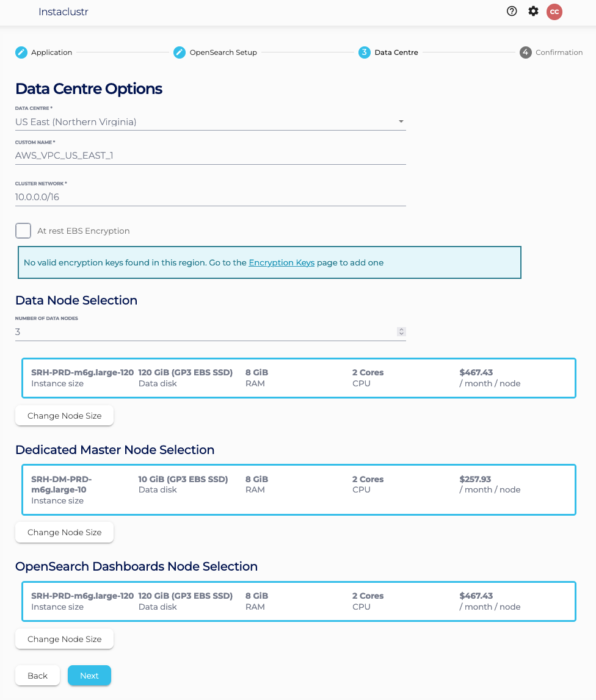Click the Data Centre step 3 circle
Image resolution: width=596 pixels, height=700 pixels.
[365, 52]
